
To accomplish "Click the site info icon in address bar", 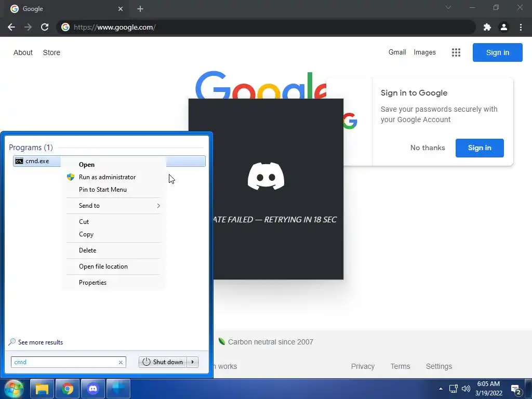I will coord(65,27).
